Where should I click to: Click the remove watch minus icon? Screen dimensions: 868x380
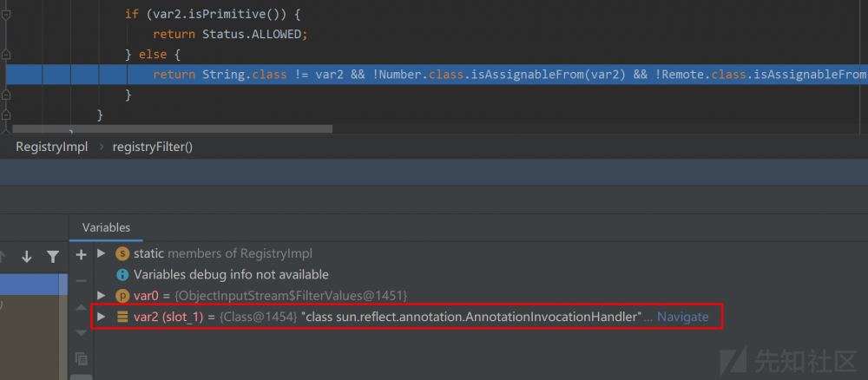click(82, 280)
